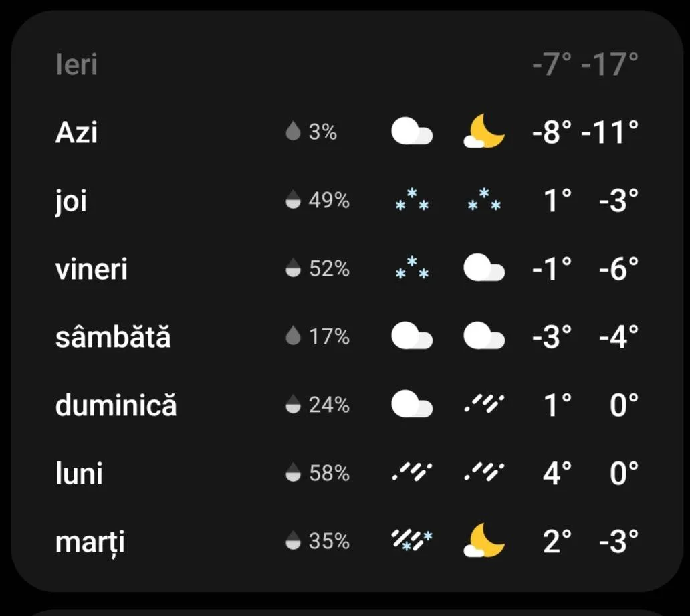Click the moon night icon for Azi
This screenshot has height=616, width=690.
point(484,132)
